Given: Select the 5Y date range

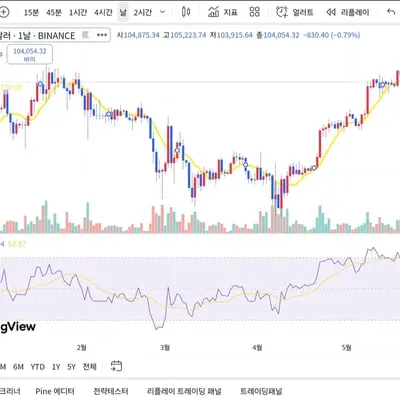Looking at the screenshot, I should [x=71, y=367].
